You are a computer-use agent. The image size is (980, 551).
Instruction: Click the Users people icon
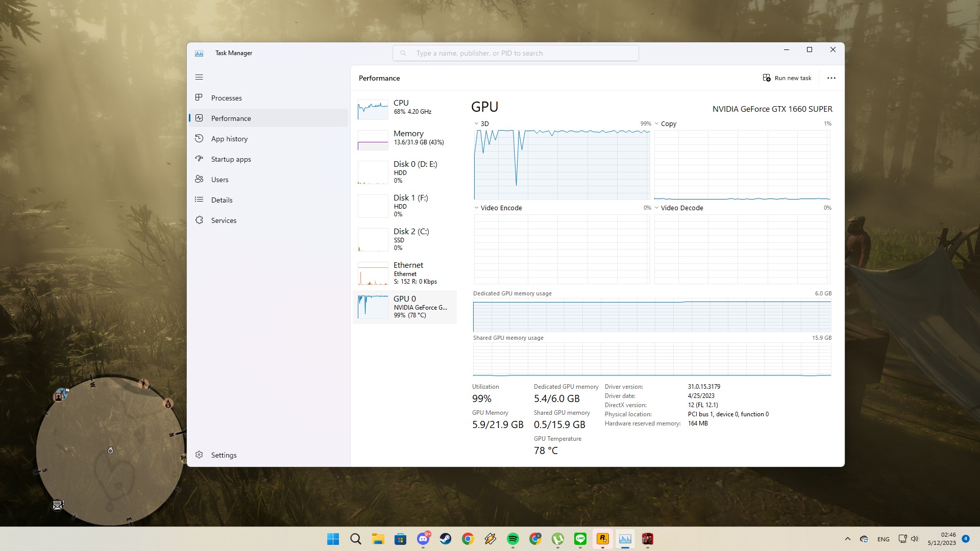(x=199, y=179)
